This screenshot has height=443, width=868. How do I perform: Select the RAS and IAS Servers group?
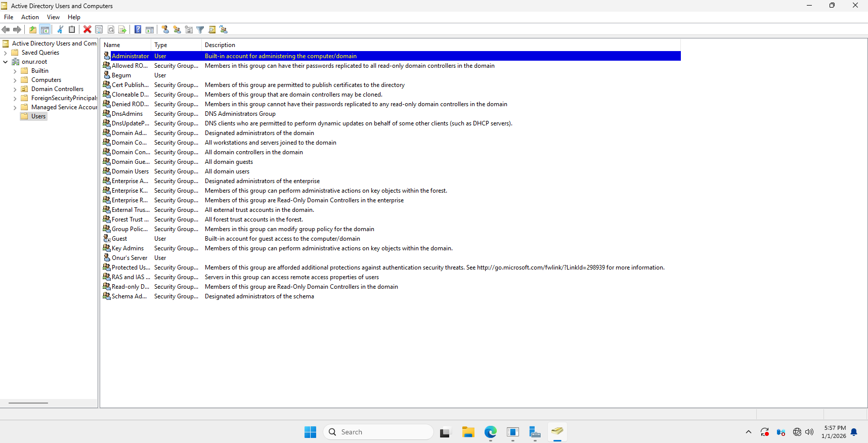click(x=131, y=277)
